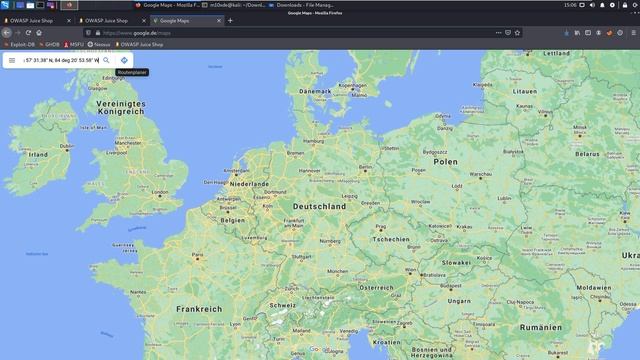640x360 pixels.
Task: Open the GHDB bookmark
Action: (x=49, y=44)
